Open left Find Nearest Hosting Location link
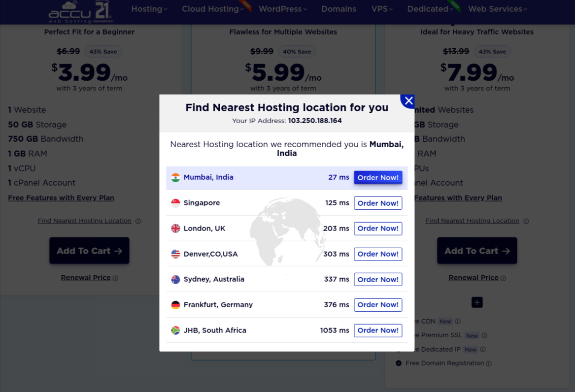Screen dimensions: 575x392 point(84,221)
